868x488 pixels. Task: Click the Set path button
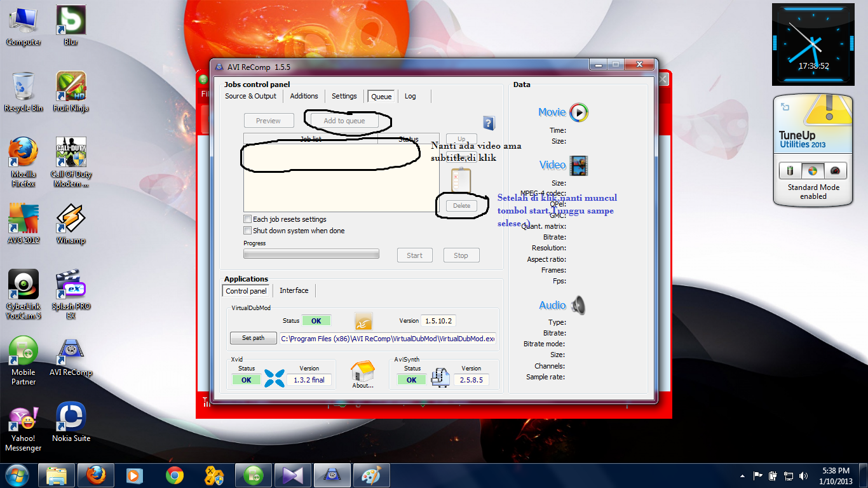pos(254,338)
